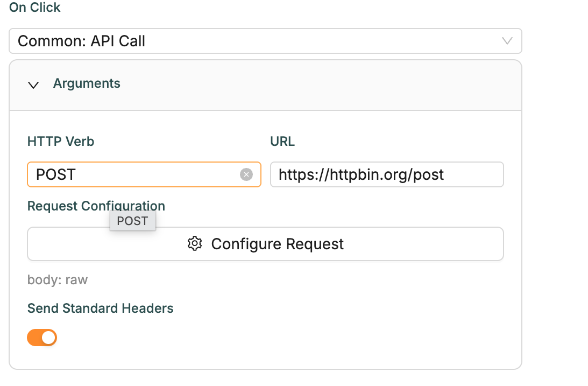The width and height of the screenshot is (588, 386).
Task: Click the Configure Request button text
Action: click(x=277, y=244)
